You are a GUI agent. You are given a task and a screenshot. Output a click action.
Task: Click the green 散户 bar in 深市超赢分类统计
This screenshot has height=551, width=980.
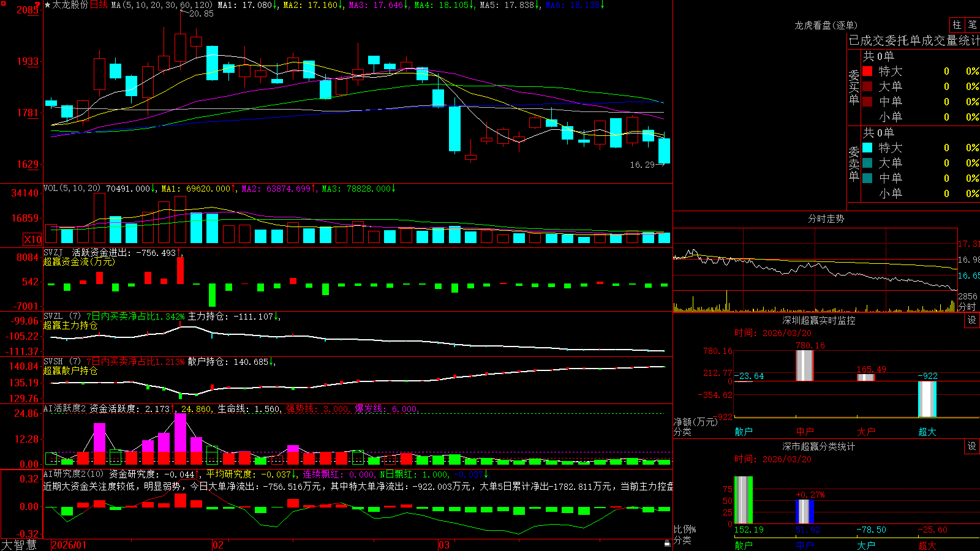coord(744,500)
